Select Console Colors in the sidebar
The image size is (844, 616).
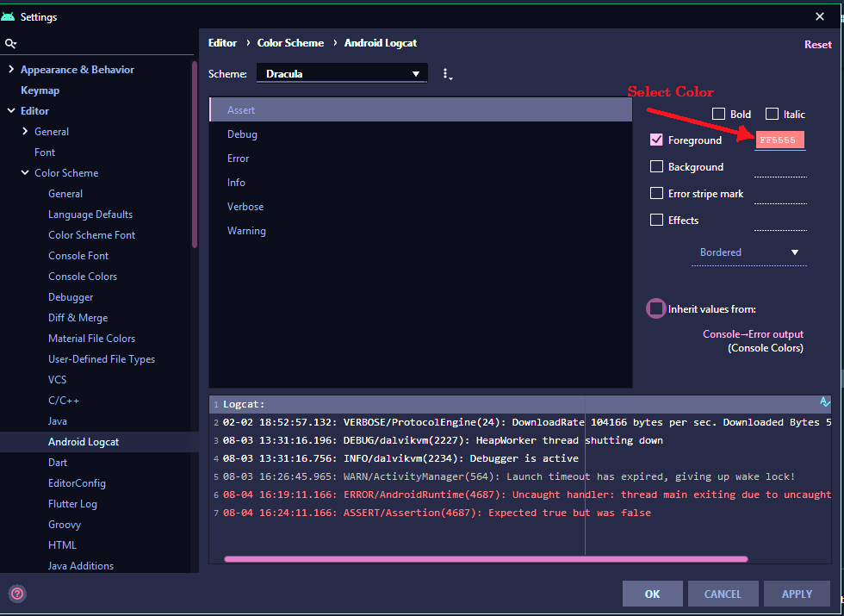pyautogui.click(x=83, y=277)
